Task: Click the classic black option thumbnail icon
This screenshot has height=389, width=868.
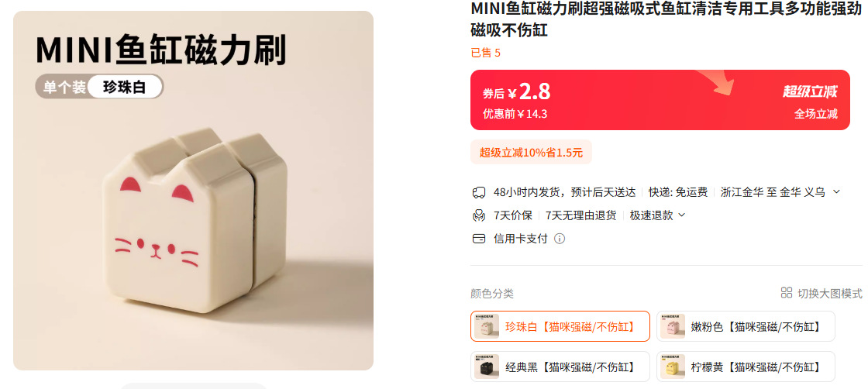Action: tap(487, 367)
